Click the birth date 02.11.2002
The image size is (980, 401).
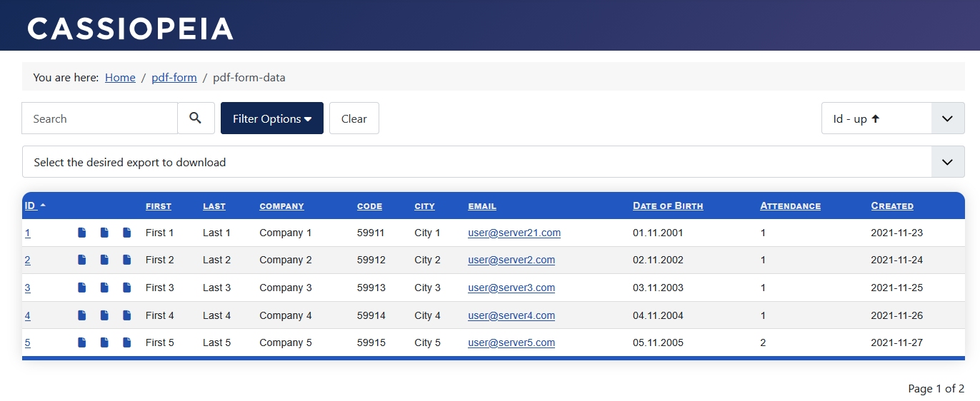(658, 260)
